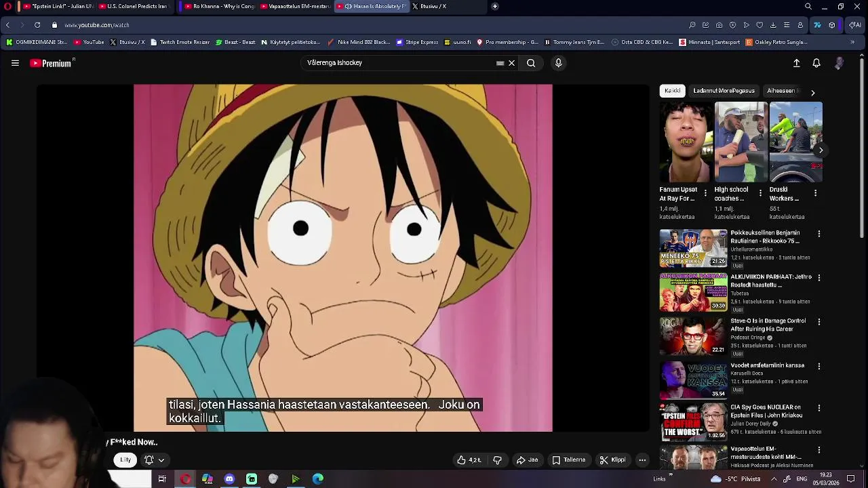Like the video with thumbs up
This screenshot has width=868, height=488.
(x=469, y=460)
